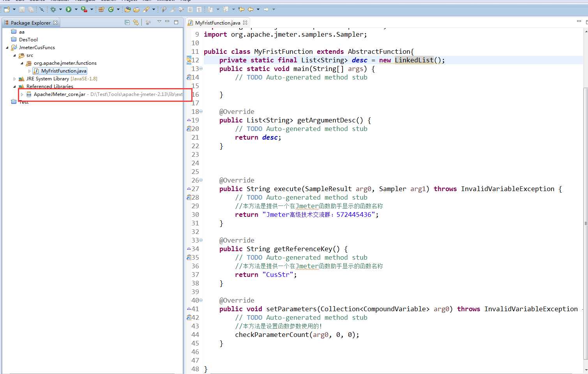Open the Package Explorer view menu triangle
This screenshot has height=374, width=588.
click(x=159, y=22)
